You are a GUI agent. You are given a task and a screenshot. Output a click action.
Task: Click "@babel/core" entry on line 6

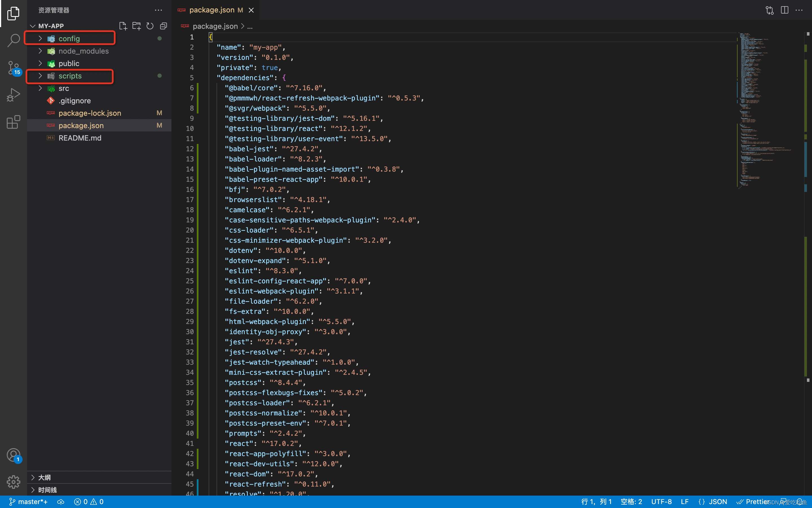[275, 88]
